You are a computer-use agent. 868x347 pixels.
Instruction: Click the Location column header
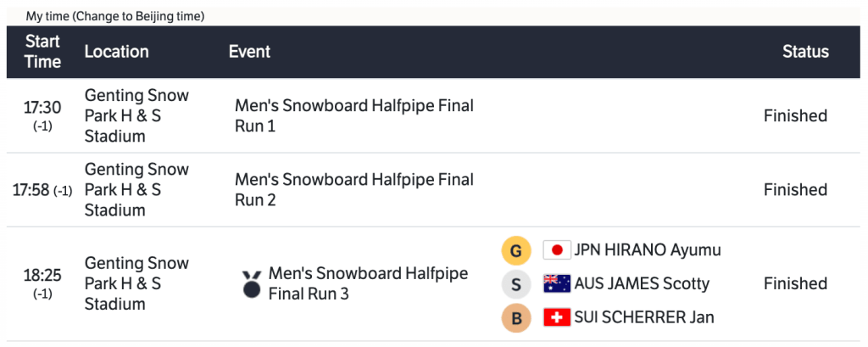point(116,52)
